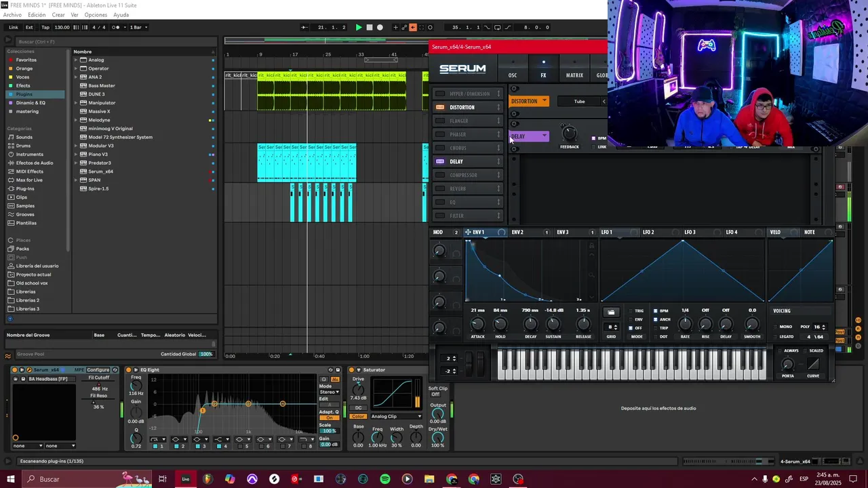The height and width of the screenshot is (488, 868).
Task: Click the reorder arrows on EQ row
Action: (498, 202)
